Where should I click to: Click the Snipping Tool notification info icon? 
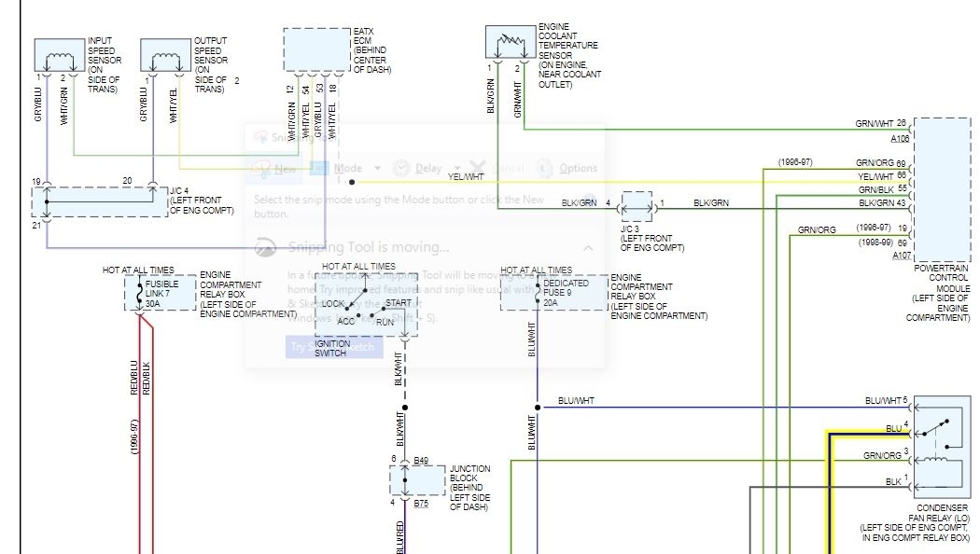pos(267,246)
